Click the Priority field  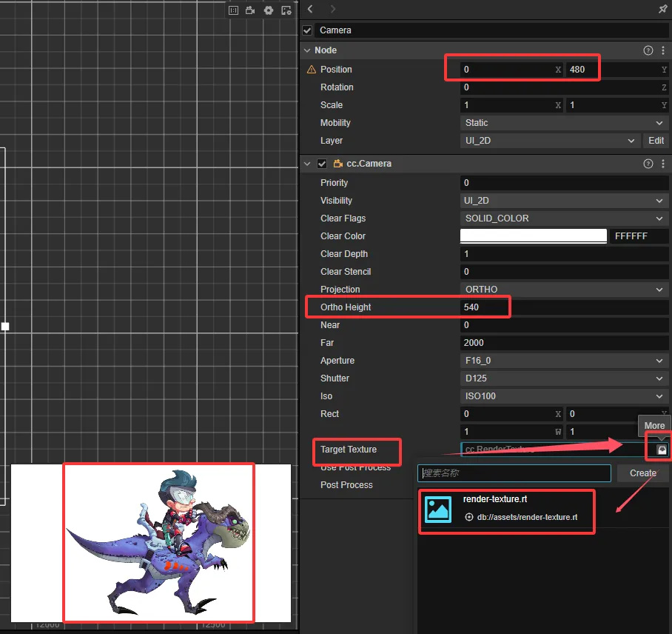564,183
